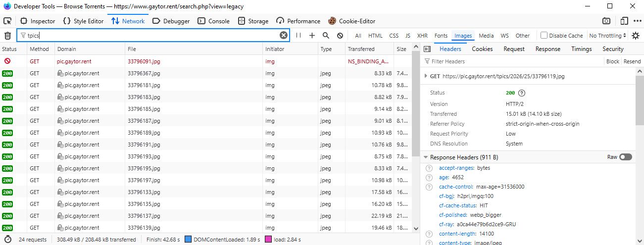The height and width of the screenshot is (245, 644).
Task: Open help for accept-ranges header
Action: (429, 168)
